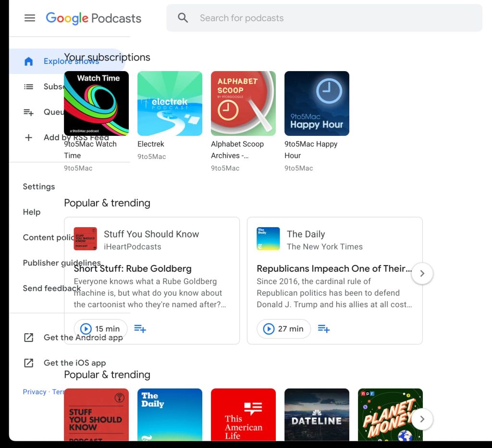Open the Electrek podcast thumbnail

point(170,104)
